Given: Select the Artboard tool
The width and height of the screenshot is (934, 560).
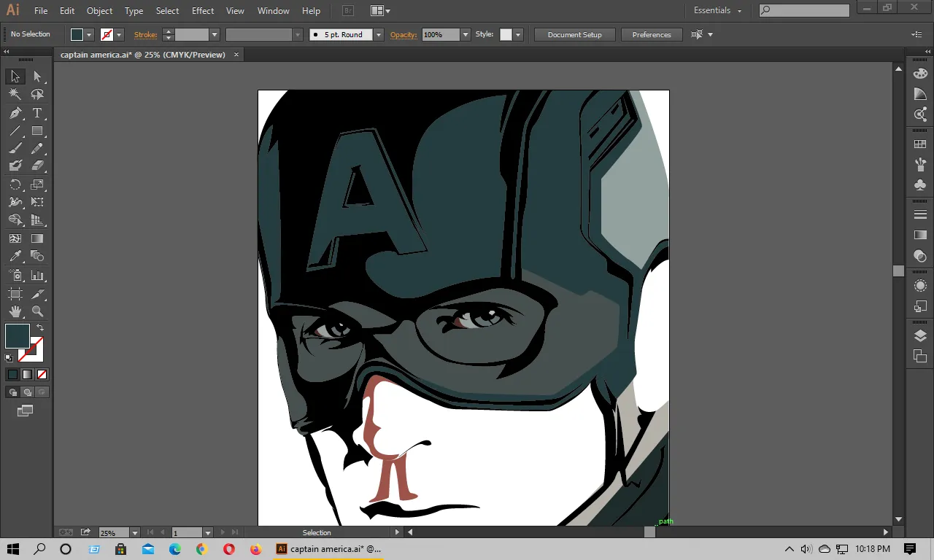Looking at the screenshot, I should click(x=15, y=294).
